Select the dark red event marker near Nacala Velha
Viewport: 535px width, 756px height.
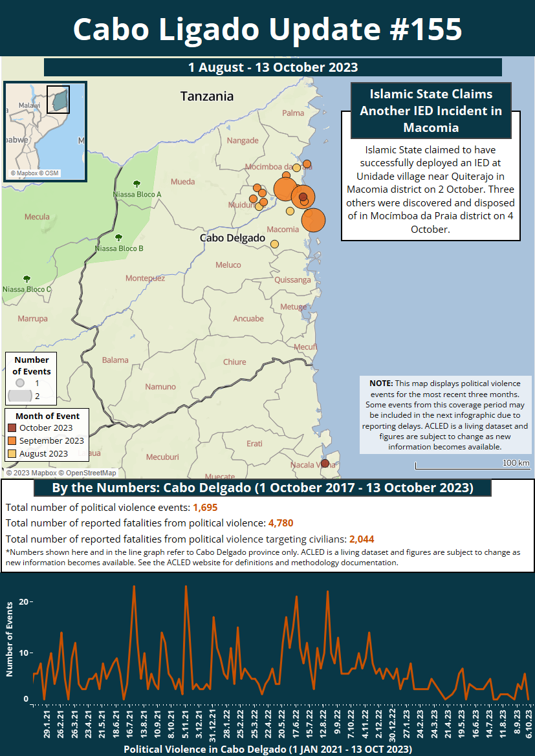click(325, 463)
